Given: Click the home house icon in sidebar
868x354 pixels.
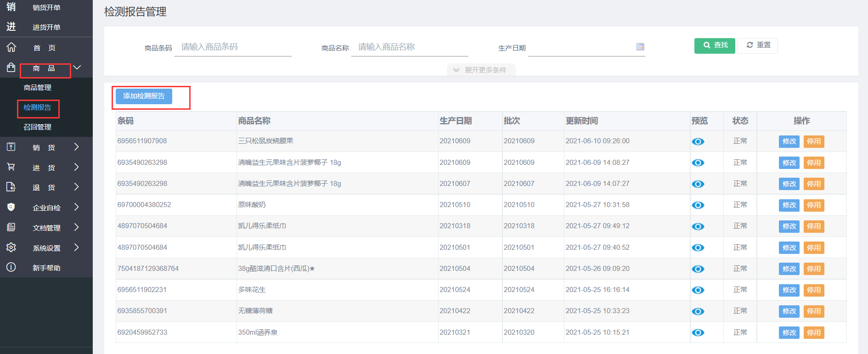Looking at the screenshot, I should click(11, 47).
